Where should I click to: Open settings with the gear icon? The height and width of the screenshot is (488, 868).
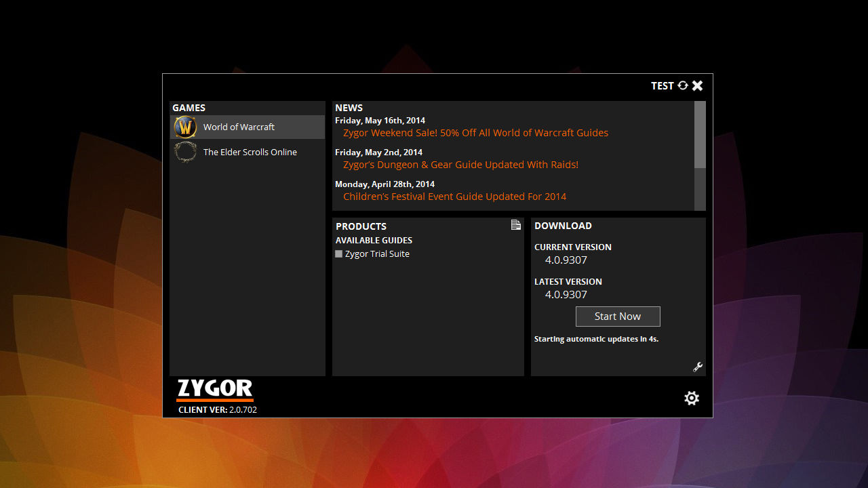(692, 398)
